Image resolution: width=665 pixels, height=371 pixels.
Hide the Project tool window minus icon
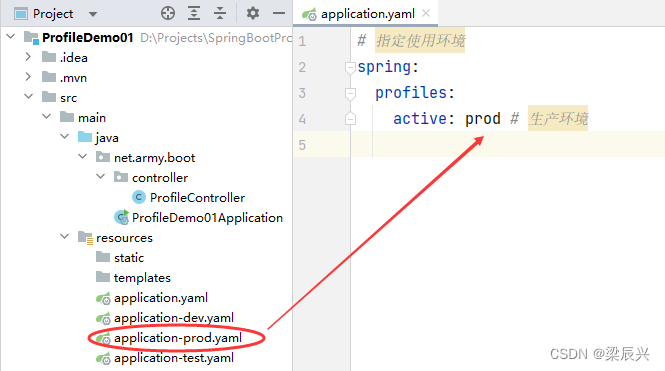279,14
